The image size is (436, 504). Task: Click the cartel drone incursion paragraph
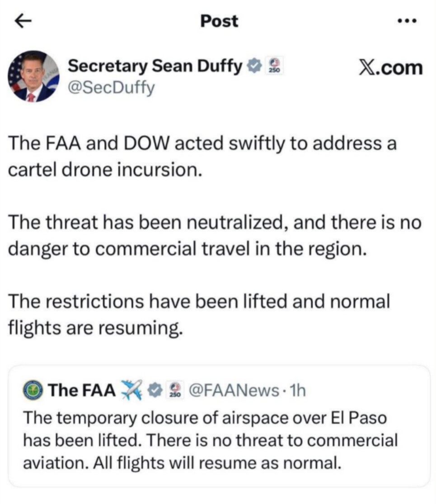click(x=202, y=158)
